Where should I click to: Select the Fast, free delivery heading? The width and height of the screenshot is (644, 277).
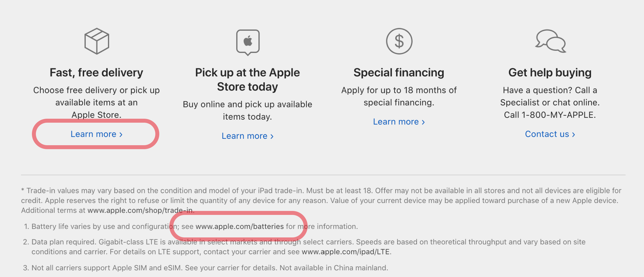(x=96, y=73)
